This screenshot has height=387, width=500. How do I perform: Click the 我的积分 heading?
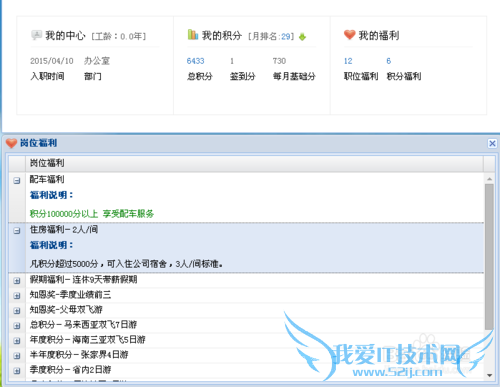click(222, 35)
